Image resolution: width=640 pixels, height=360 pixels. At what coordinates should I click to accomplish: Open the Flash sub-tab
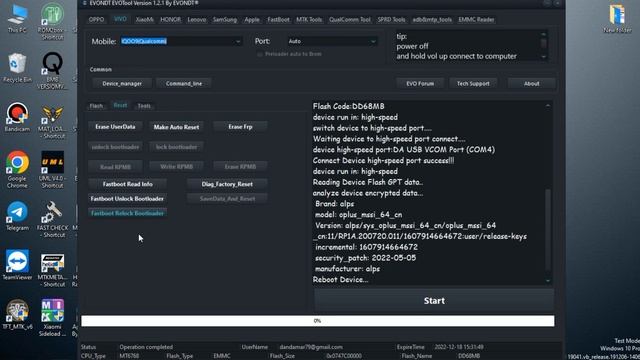(96, 106)
